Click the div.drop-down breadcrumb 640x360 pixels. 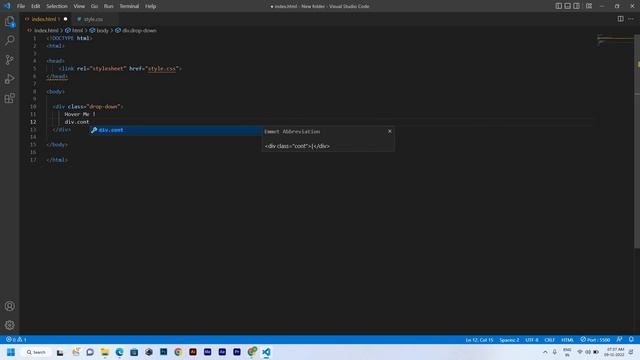pyautogui.click(x=136, y=30)
